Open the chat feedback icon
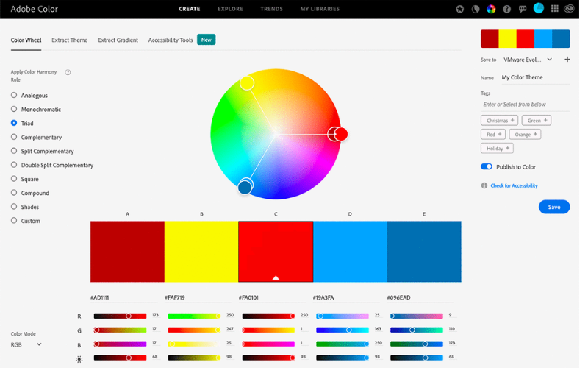Viewport: 588px width, 368px height. [x=523, y=9]
